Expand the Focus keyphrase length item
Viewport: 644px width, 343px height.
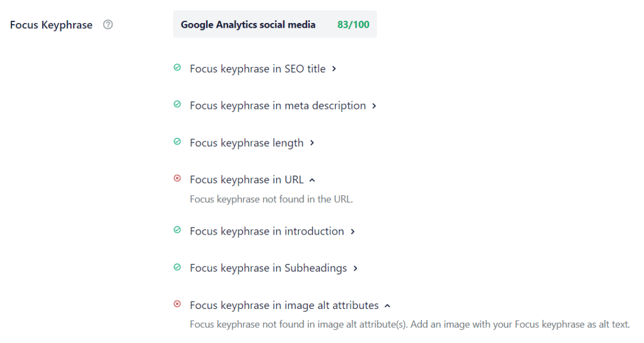tap(312, 142)
